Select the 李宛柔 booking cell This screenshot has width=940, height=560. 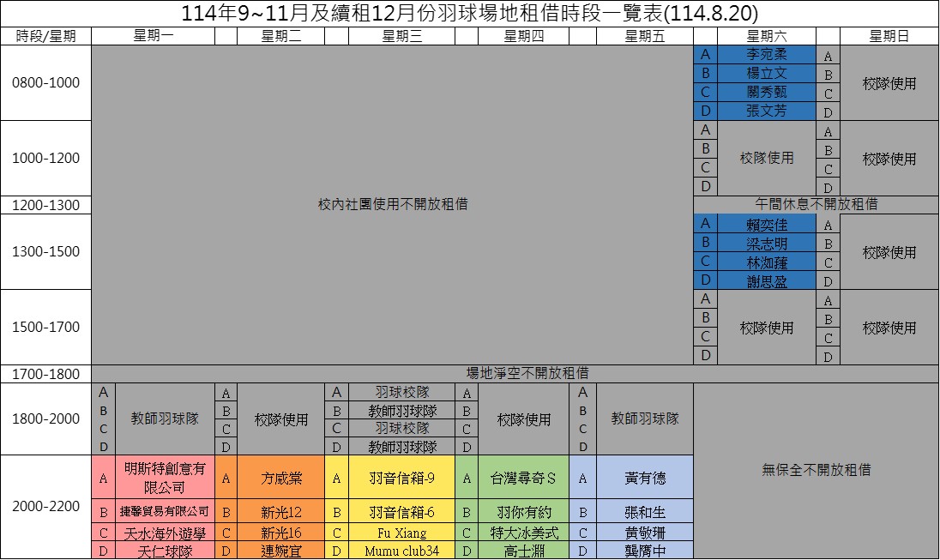point(766,54)
